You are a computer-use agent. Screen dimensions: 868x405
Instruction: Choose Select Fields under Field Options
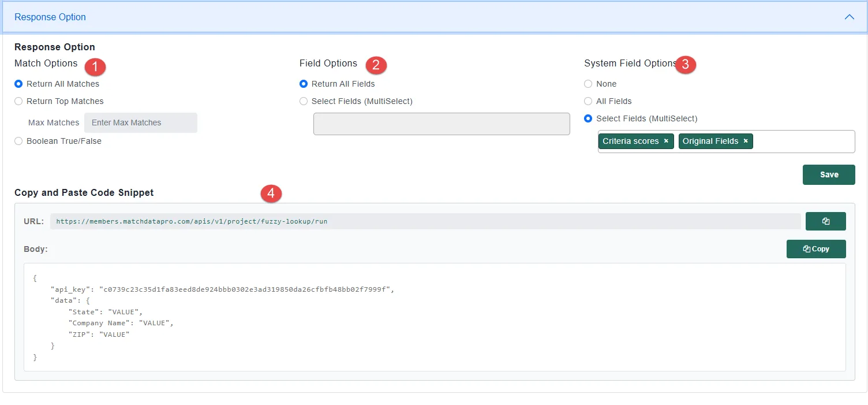(x=304, y=101)
